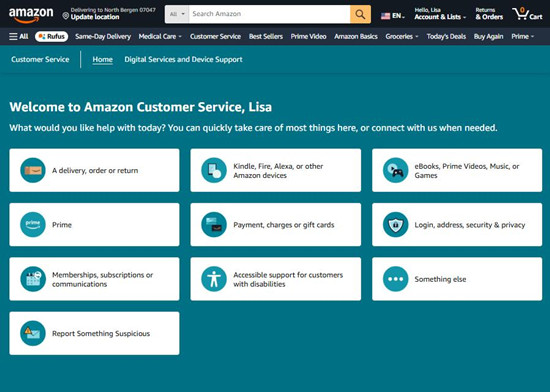Click the payment cards icon
Image resolution: width=550 pixels, height=392 pixels.
[x=214, y=225]
